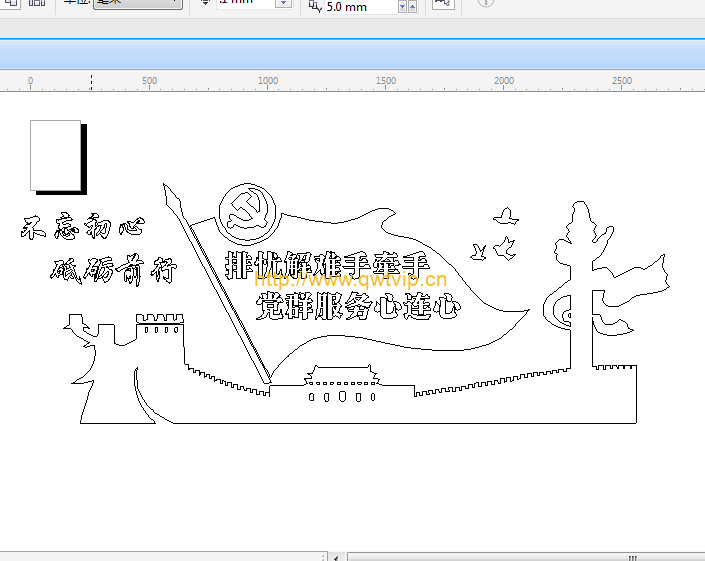Select the 党群服务心连心 outlined text

[358, 306]
